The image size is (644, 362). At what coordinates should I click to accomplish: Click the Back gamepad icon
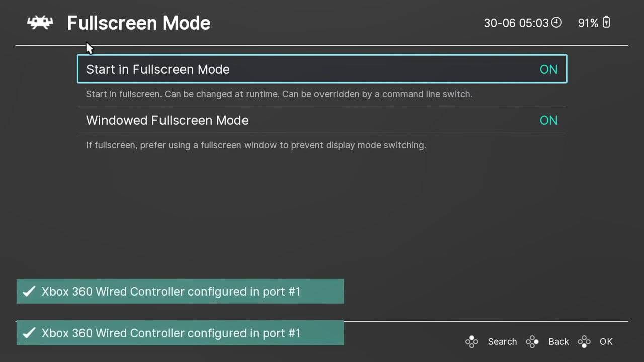tap(532, 341)
